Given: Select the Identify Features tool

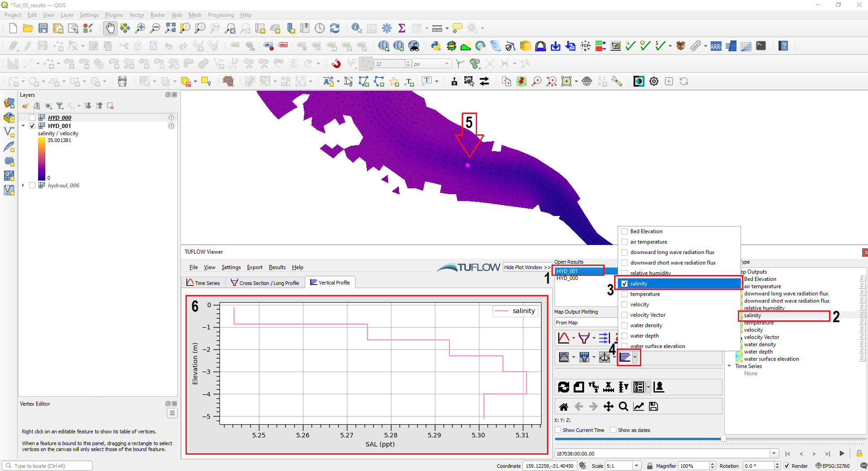Looking at the screenshot, I should click(x=356, y=28).
